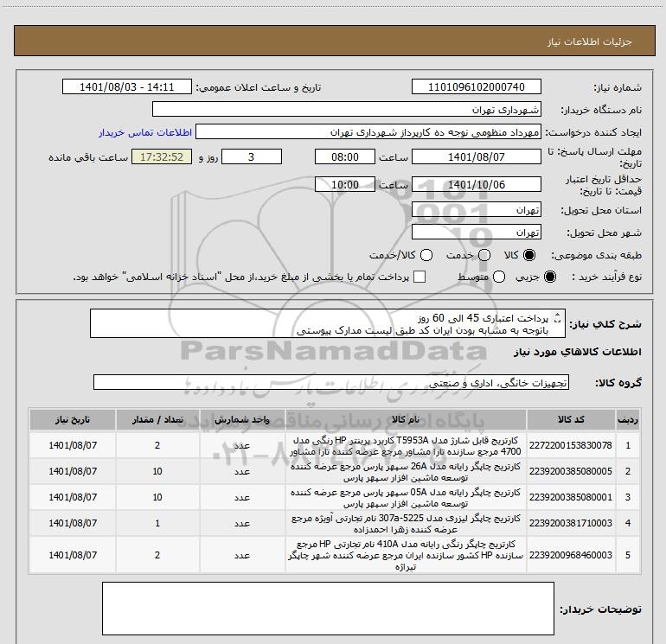Select product code 2239200385080005
This screenshot has width=666, height=644.
(571, 471)
